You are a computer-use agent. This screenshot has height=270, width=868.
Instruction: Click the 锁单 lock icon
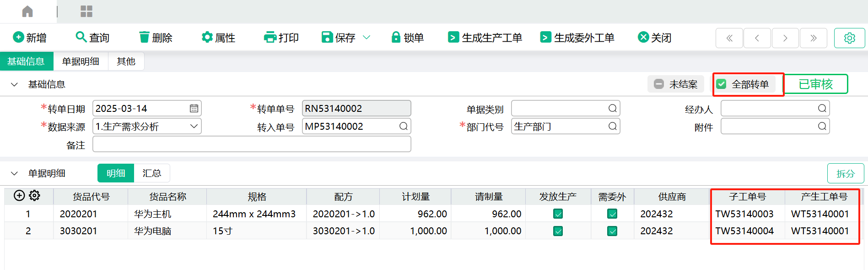[x=396, y=38]
